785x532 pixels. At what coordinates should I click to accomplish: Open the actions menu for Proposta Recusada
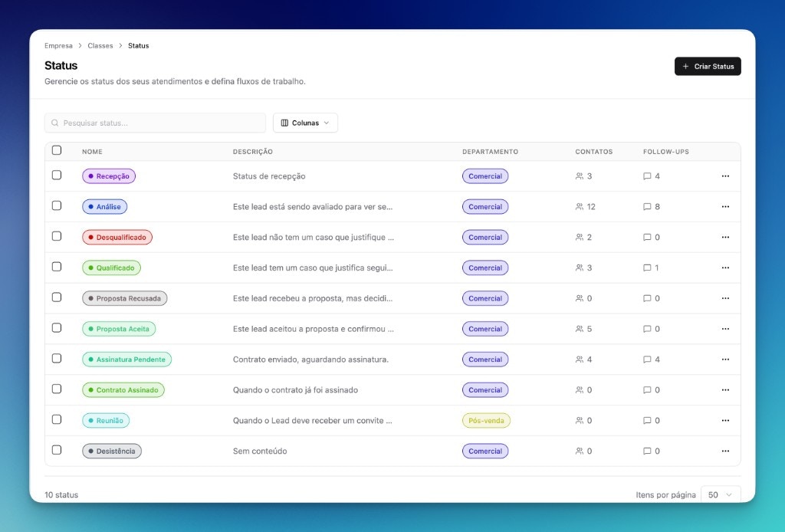[725, 298]
